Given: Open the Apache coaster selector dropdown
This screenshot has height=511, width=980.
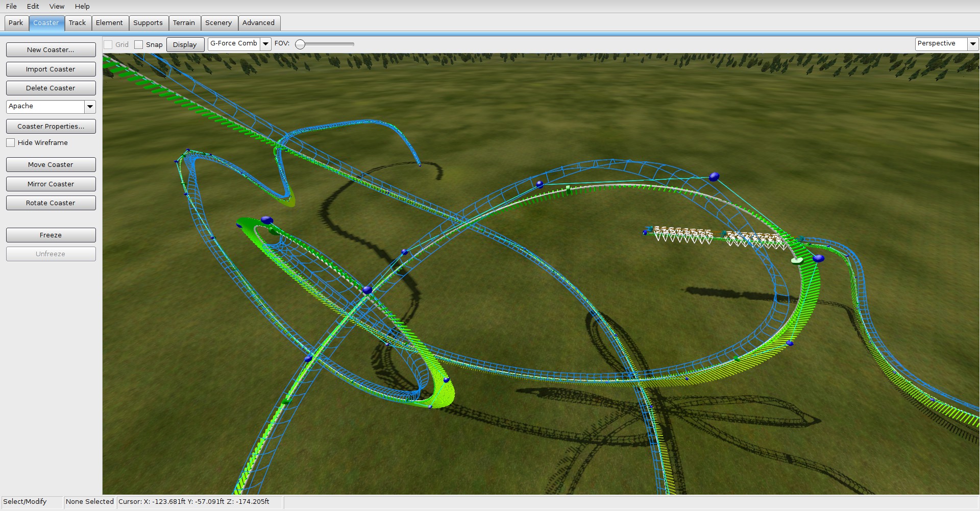Looking at the screenshot, I should tap(90, 107).
